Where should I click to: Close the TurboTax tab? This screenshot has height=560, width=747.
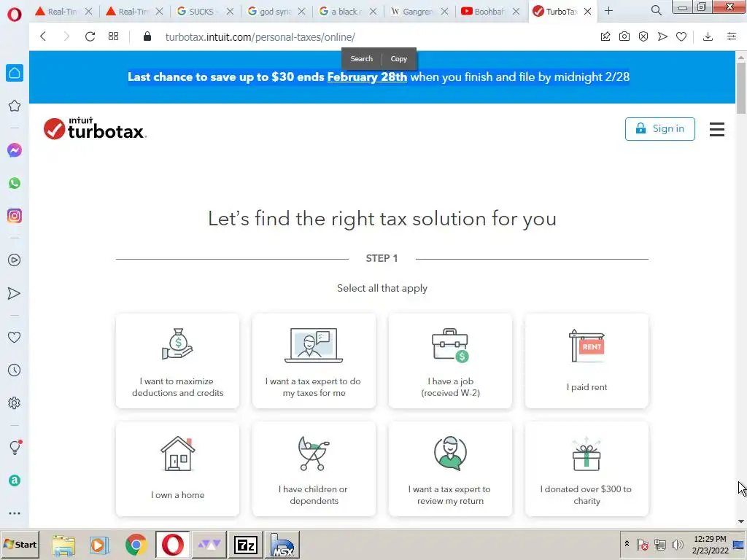coord(587,12)
